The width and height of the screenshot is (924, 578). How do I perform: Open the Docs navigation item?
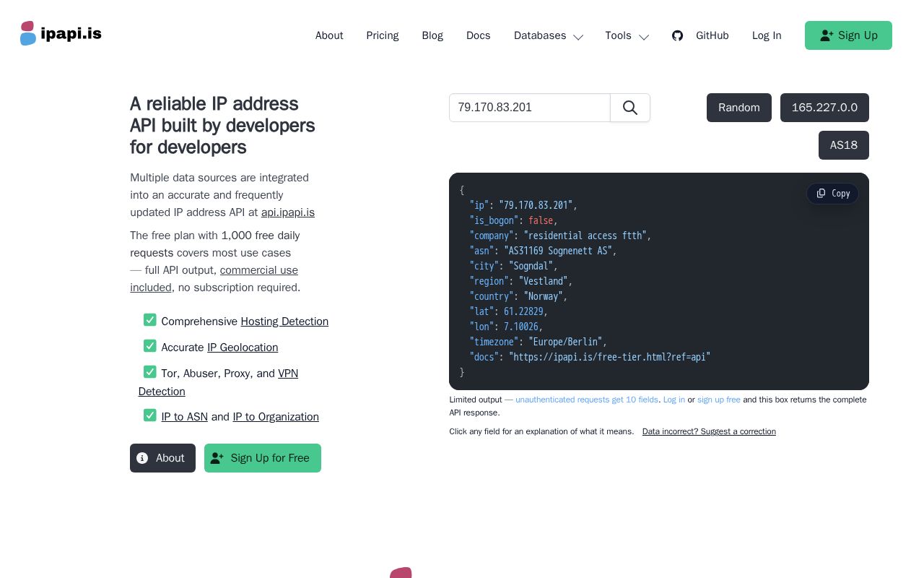coord(479,35)
